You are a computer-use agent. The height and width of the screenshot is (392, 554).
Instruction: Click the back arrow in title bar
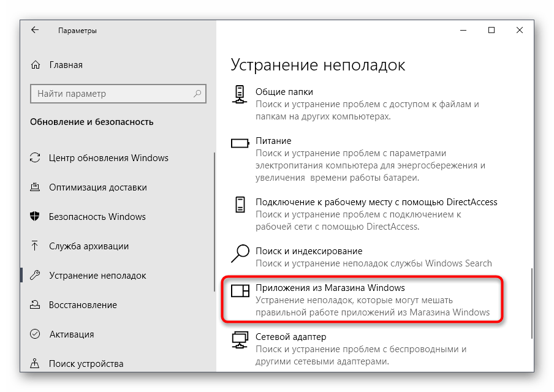(x=35, y=30)
